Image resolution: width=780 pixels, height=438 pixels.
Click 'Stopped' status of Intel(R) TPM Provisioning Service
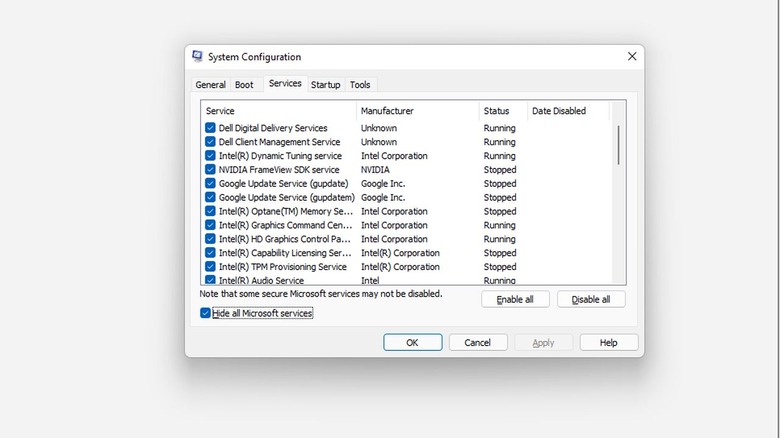pos(500,267)
